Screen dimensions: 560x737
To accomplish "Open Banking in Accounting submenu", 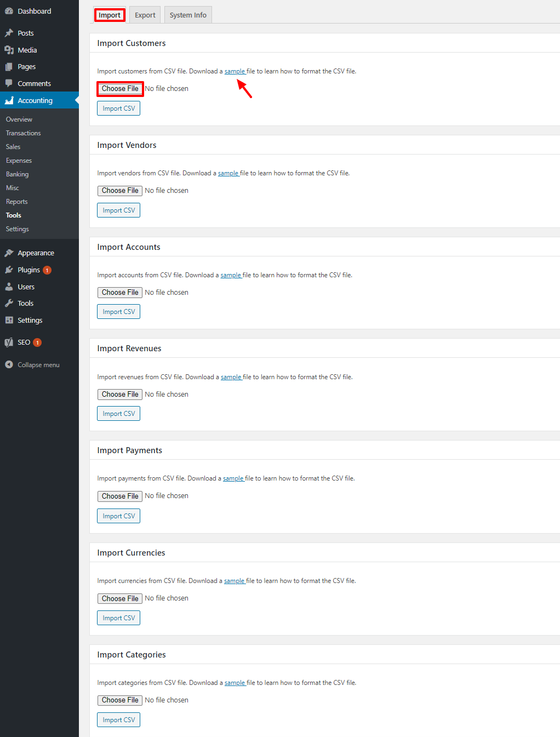I will (18, 174).
